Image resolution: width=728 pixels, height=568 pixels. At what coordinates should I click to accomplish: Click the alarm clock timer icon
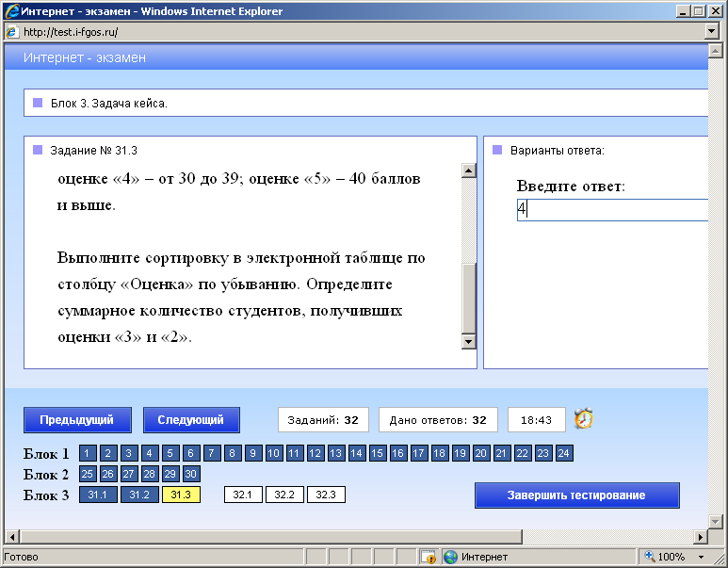pos(584,418)
